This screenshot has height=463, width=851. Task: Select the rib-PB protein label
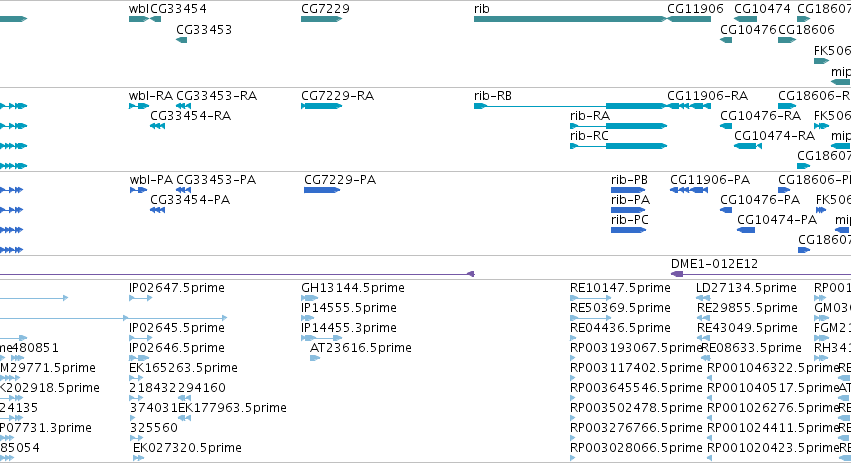[x=629, y=180]
